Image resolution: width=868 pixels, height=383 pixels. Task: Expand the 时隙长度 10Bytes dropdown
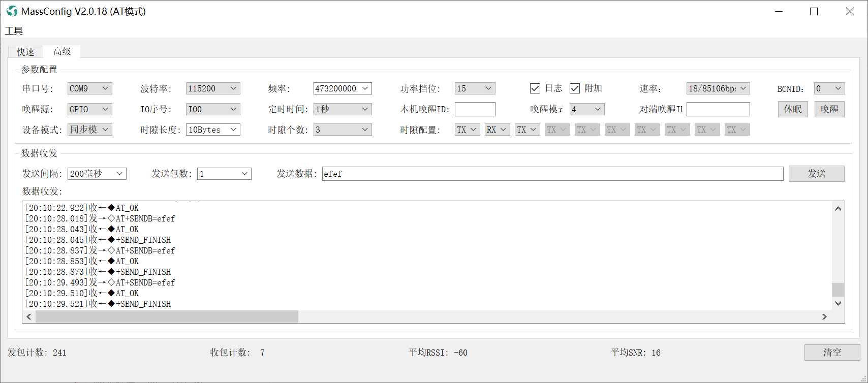213,130
